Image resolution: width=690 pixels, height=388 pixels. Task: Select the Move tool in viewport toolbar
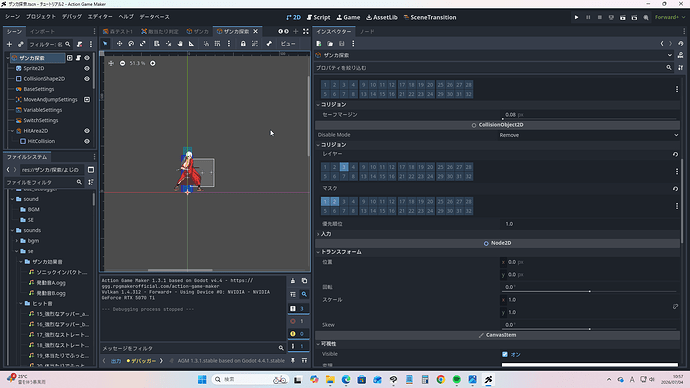[119, 44]
